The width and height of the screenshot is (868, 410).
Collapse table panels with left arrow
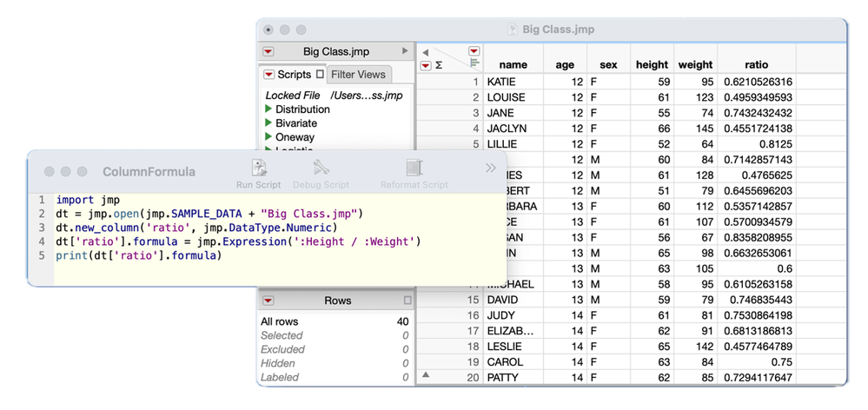click(x=425, y=53)
